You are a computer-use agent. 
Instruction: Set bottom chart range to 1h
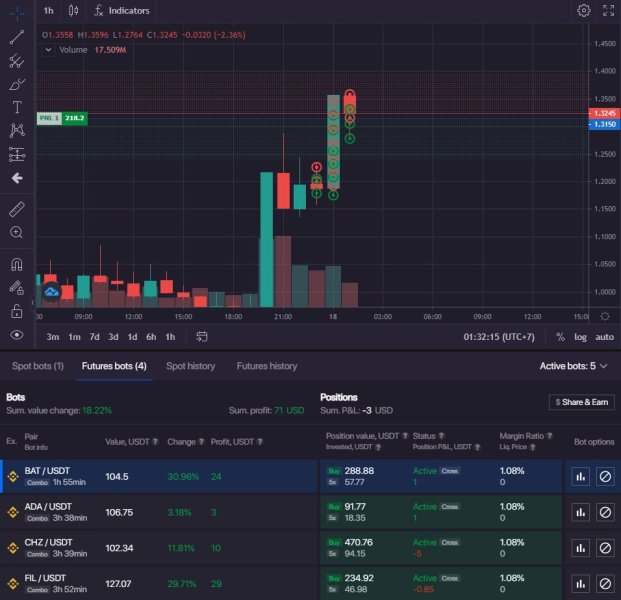pyautogui.click(x=170, y=337)
